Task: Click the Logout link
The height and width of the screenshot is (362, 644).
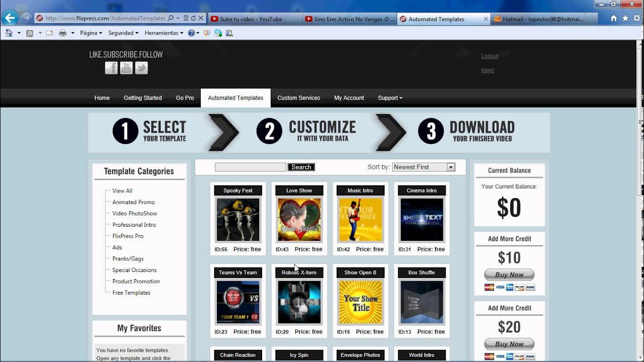Action: (490, 56)
